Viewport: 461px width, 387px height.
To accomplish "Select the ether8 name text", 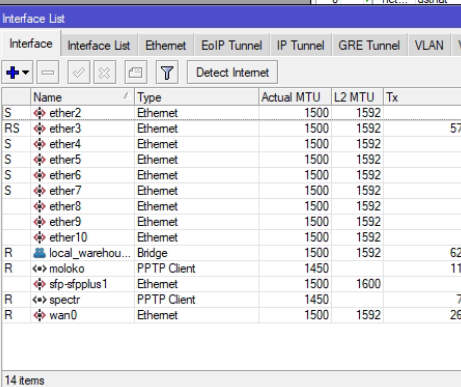I will (x=65, y=206).
